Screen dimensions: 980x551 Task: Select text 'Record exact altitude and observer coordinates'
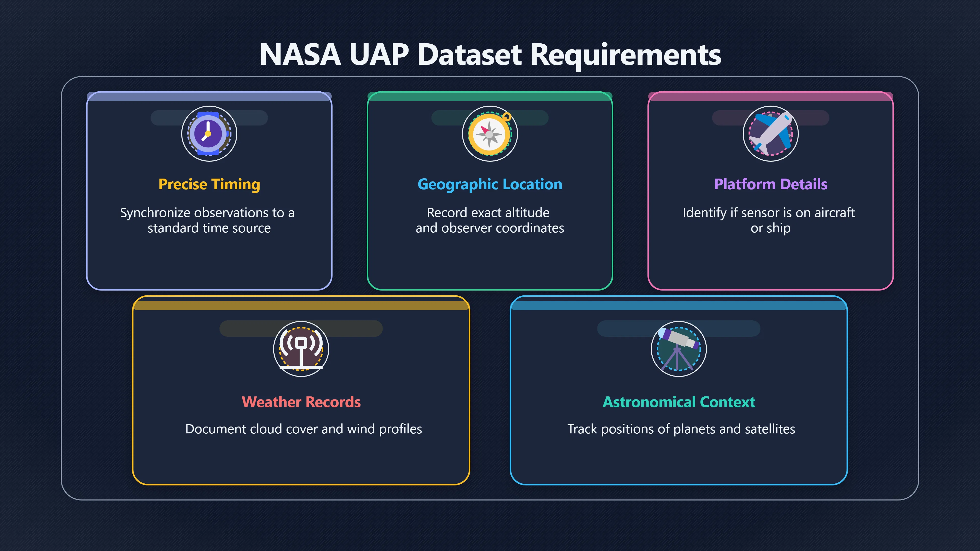tap(490, 220)
